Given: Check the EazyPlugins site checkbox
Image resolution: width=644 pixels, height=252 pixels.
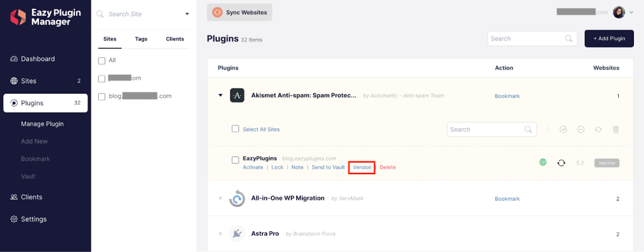Looking at the screenshot, I should point(235,160).
